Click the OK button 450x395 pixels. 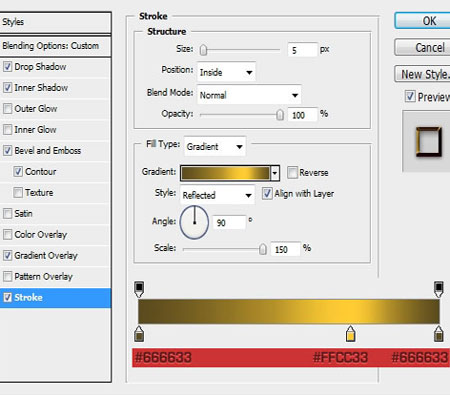point(422,21)
